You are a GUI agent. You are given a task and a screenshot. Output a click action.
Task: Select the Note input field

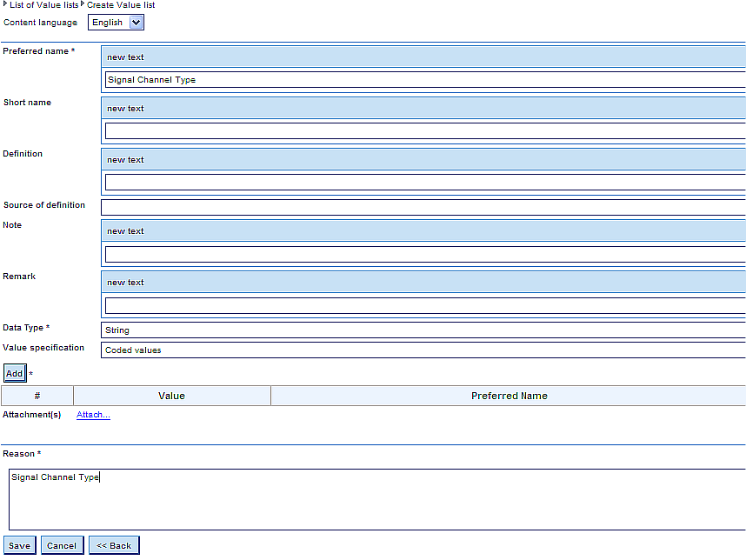(424, 254)
